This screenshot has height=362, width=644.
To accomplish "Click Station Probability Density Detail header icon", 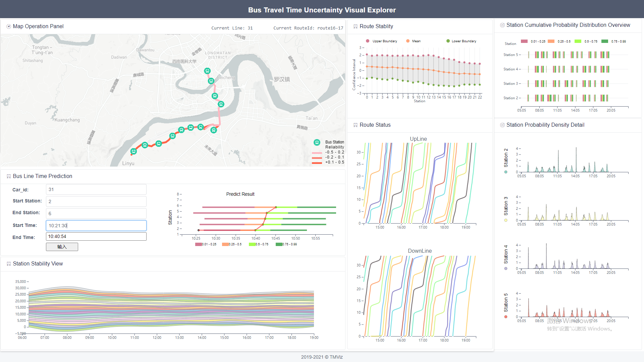I will 502,125.
